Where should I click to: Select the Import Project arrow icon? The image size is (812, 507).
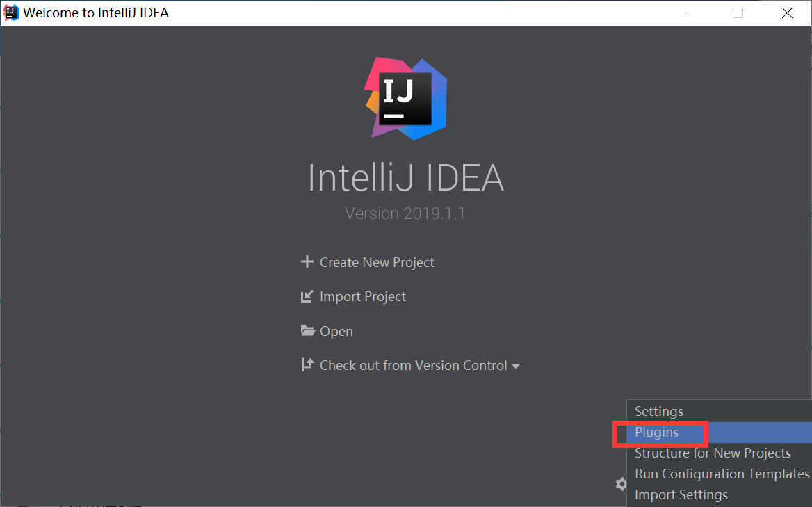(307, 296)
